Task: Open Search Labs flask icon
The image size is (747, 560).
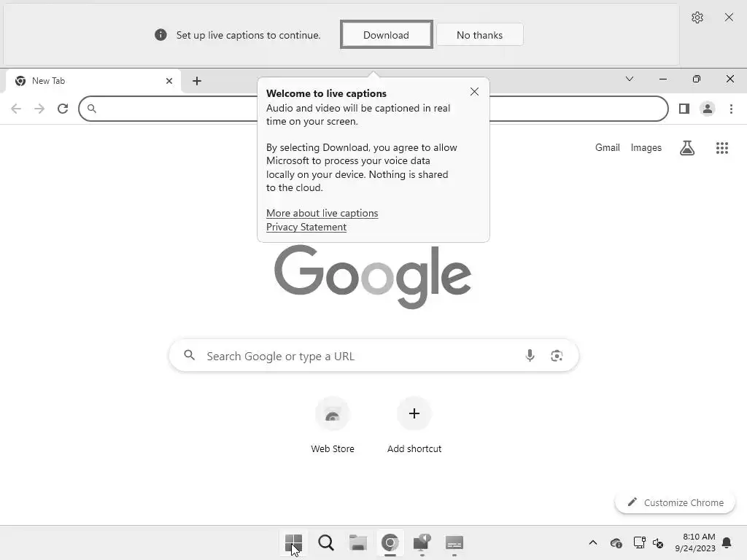Action: (687, 148)
